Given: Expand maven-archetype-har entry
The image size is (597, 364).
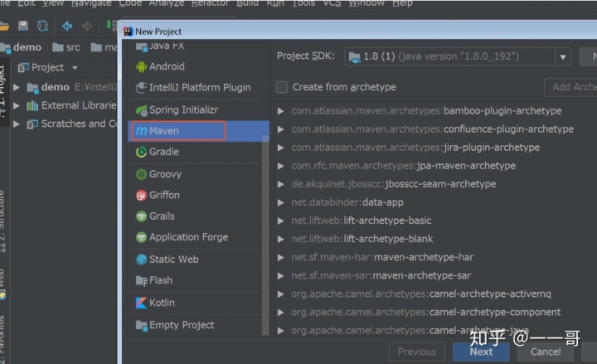Looking at the screenshot, I should tap(280, 257).
